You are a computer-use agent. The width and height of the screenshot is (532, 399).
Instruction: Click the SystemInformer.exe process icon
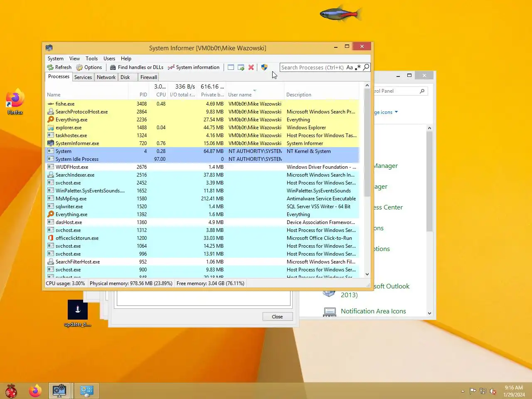(51, 143)
